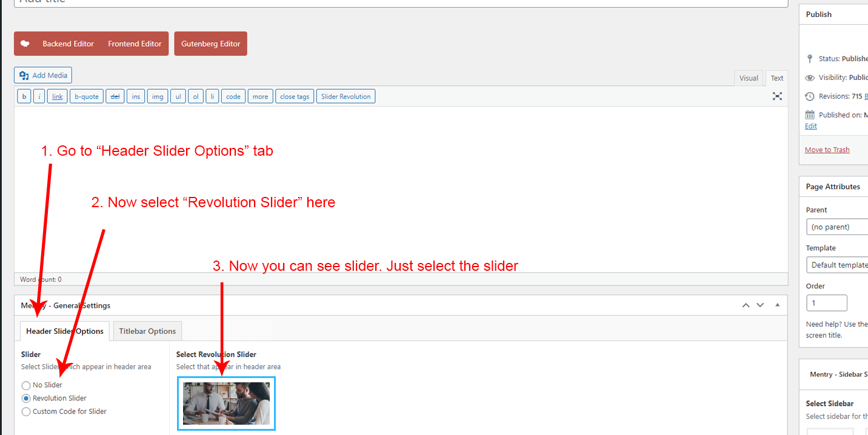The height and width of the screenshot is (435, 868).
Task: Insert image using img quicktag
Action: point(158,96)
